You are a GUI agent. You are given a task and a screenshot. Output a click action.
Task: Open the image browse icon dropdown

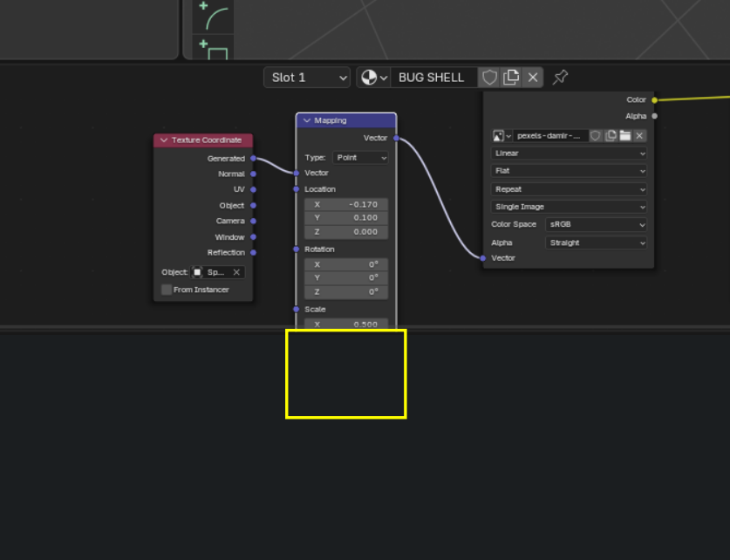[501, 136]
